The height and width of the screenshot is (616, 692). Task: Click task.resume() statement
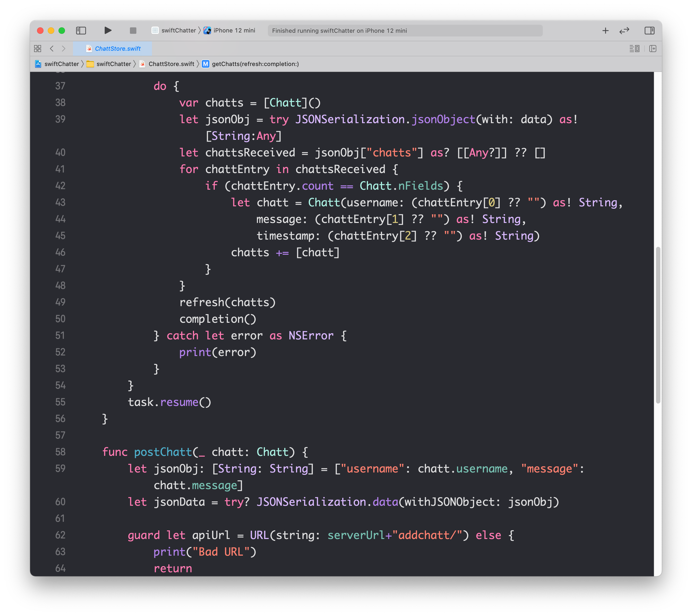pyautogui.click(x=169, y=402)
